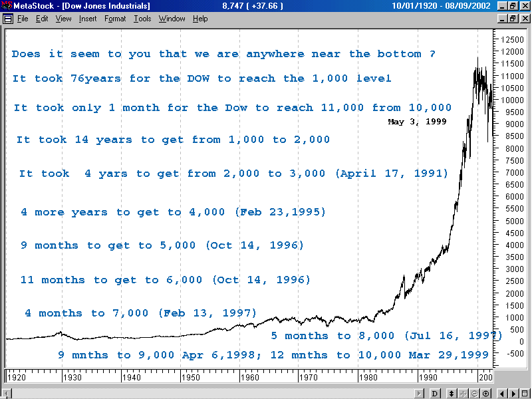Select the 'April 17, 1991' text line
This screenshot has width=532, height=399.
point(234,174)
